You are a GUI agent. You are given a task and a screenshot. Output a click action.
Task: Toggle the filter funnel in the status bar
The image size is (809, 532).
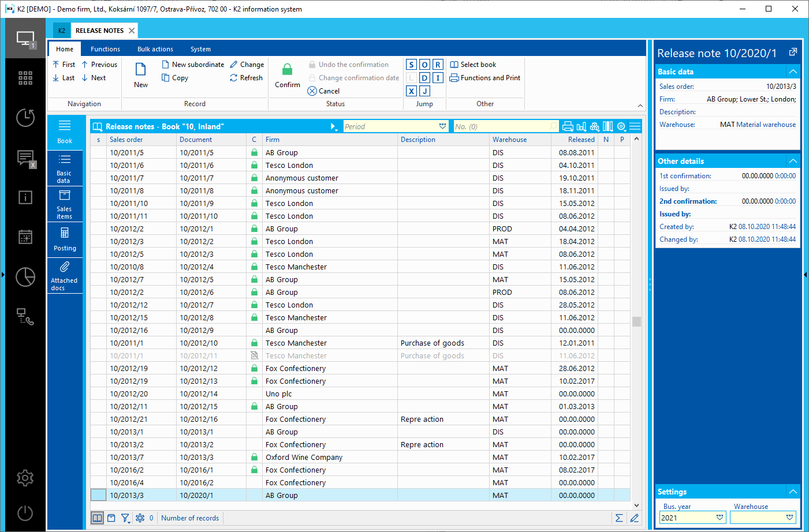coord(125,518)
